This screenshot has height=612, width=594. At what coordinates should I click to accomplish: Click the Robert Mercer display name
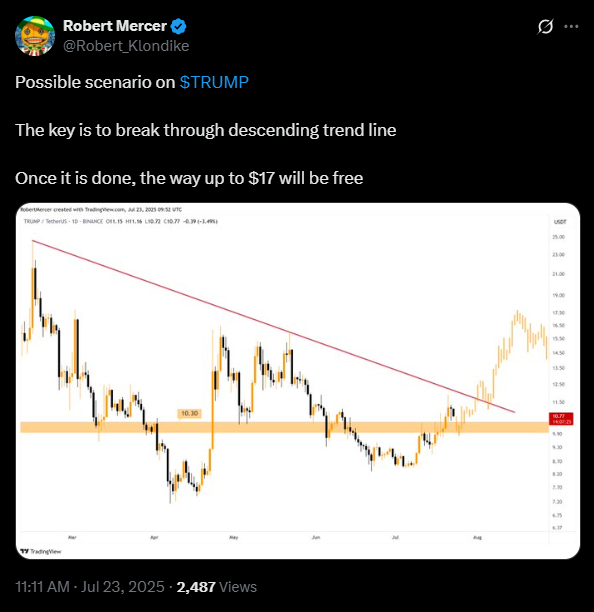pyautogui.click(x=115, y=26)
